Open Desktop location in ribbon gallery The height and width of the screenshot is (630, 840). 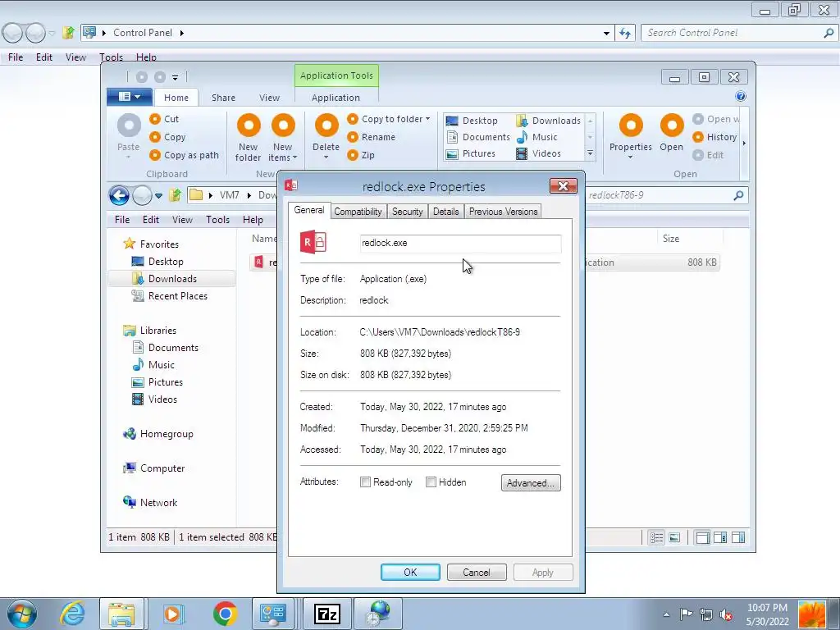(x=472, y=121)
